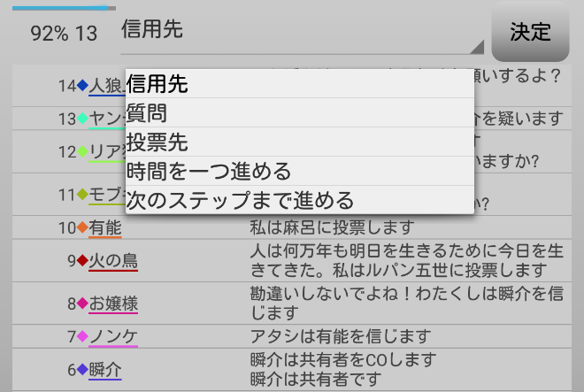Click the orange diamond icon beside 有能
584x392 pixels.
(82, 227)
